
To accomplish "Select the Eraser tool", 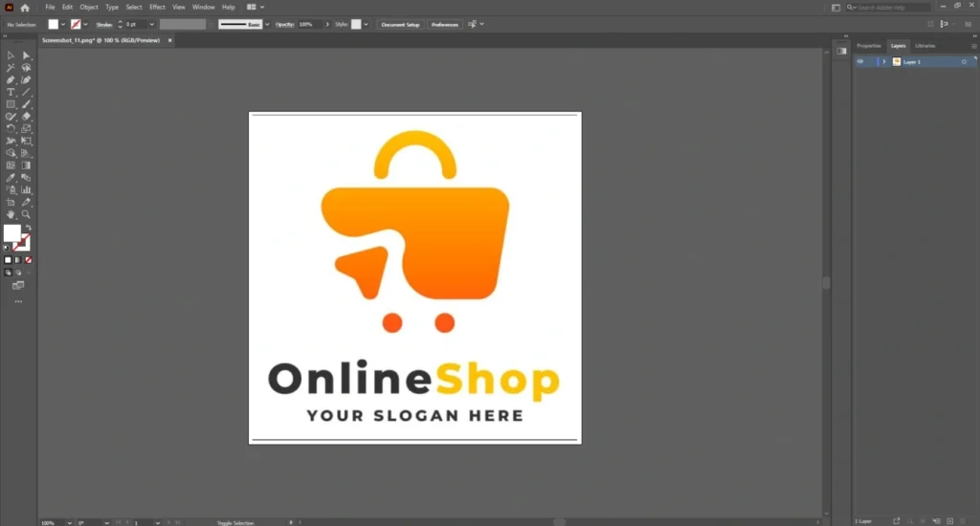I will coord(26,117).
